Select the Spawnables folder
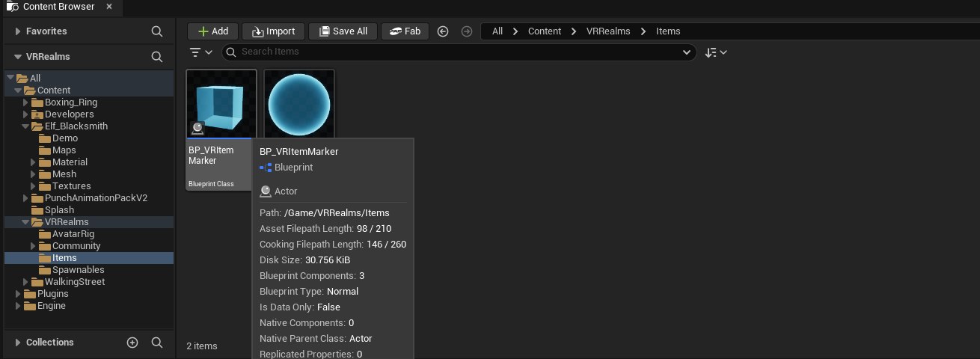 pos(78,270)
